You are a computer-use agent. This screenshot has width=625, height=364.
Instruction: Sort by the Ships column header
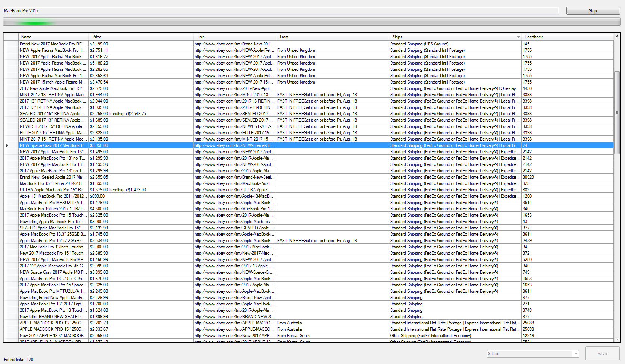(x=455, y=37)
